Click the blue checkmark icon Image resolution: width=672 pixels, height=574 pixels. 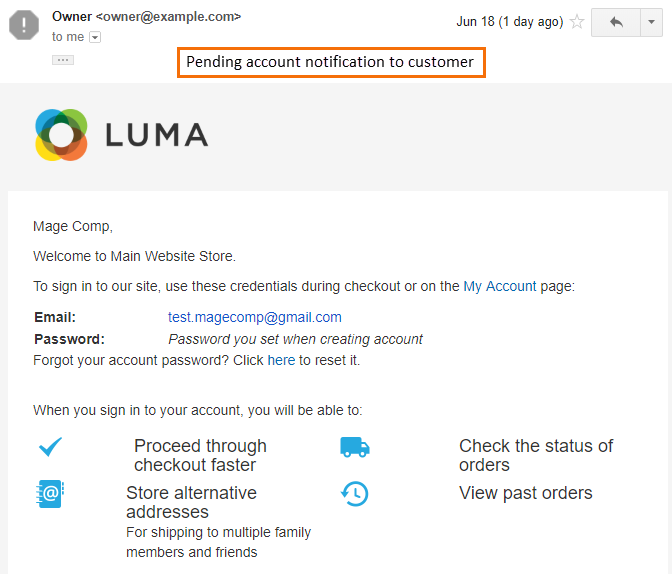[x=51, y=447]
